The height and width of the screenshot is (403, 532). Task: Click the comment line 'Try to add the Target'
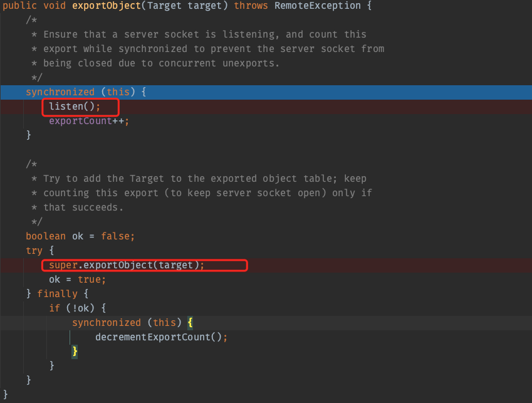pyautogui.click(x=204, y=179)
